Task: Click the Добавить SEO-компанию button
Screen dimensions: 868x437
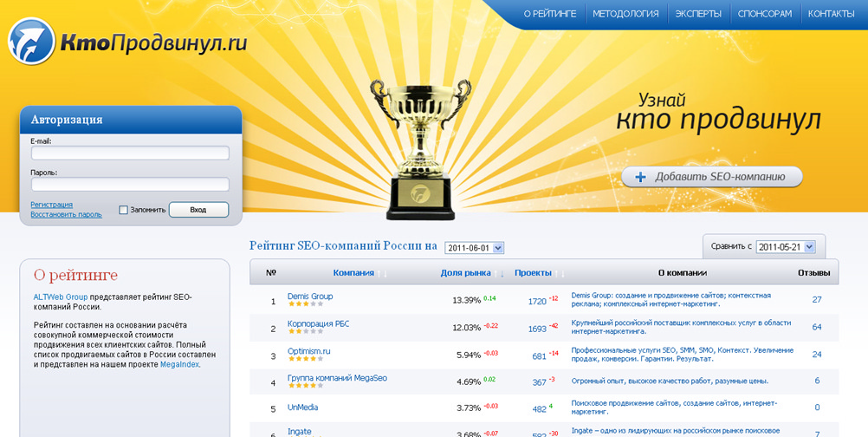Action: 711,177
